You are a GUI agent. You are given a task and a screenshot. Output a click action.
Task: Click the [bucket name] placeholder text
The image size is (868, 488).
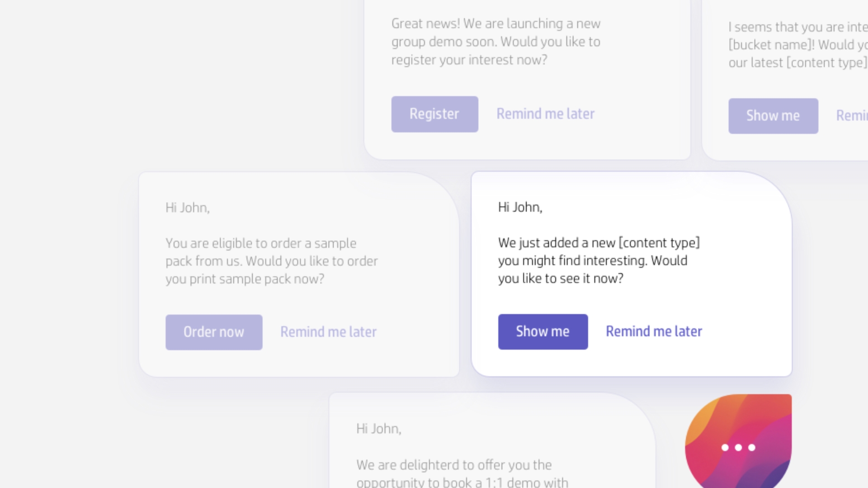point(771,45)
